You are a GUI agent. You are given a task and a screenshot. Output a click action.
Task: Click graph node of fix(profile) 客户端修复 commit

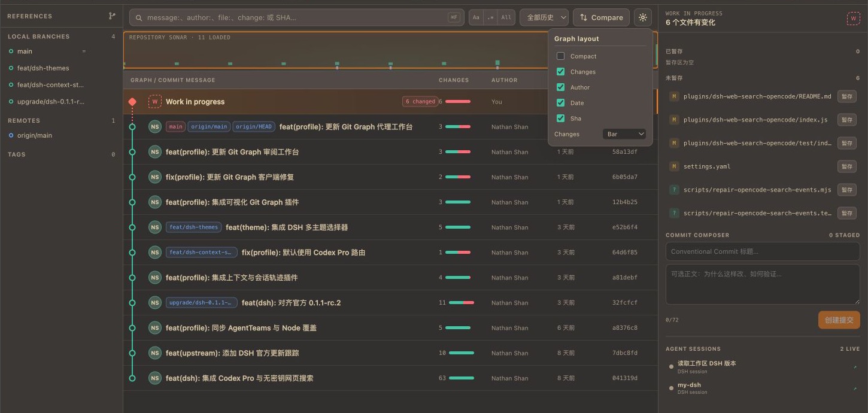pyautogui.click(x=132, y=177)
